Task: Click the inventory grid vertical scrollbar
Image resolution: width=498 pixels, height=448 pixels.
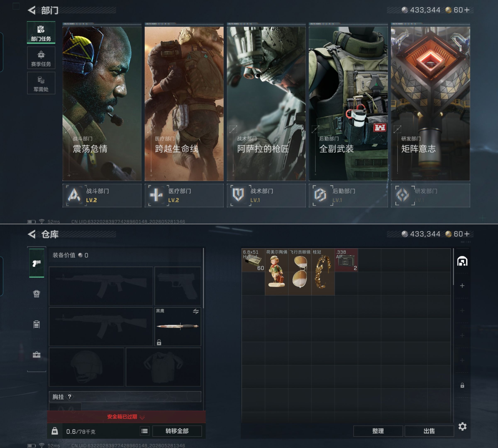Action: (453, 267)
